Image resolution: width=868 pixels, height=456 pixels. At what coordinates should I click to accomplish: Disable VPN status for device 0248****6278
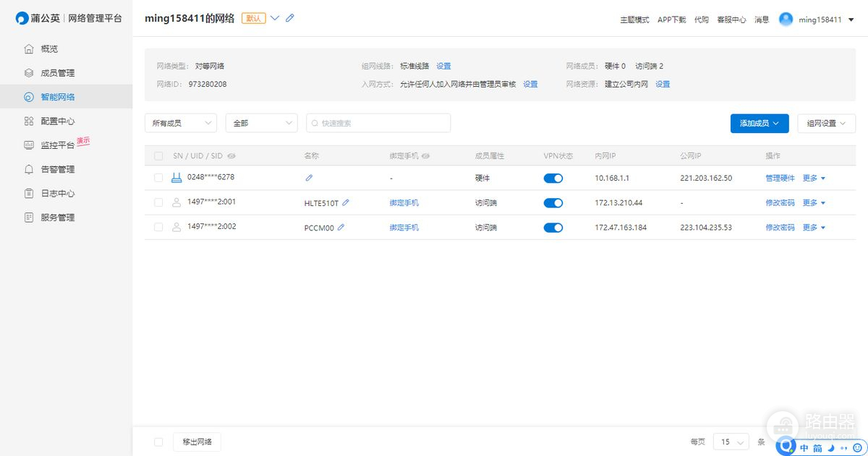tap(553, 177)
